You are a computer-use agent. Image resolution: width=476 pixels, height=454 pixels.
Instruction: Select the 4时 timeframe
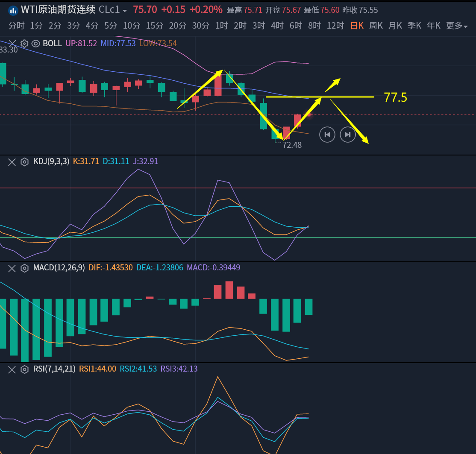click(277, 26)
